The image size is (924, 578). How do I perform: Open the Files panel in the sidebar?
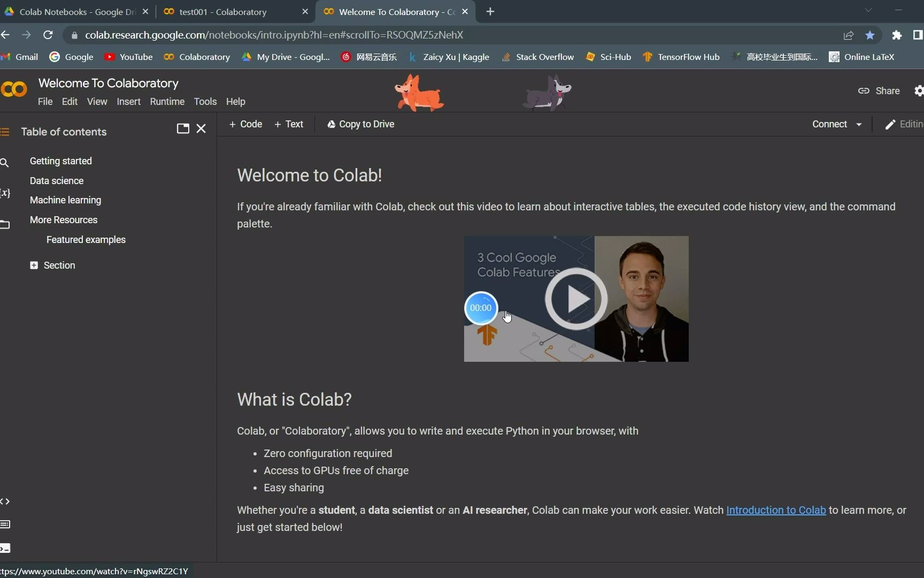tap(5, 224)
